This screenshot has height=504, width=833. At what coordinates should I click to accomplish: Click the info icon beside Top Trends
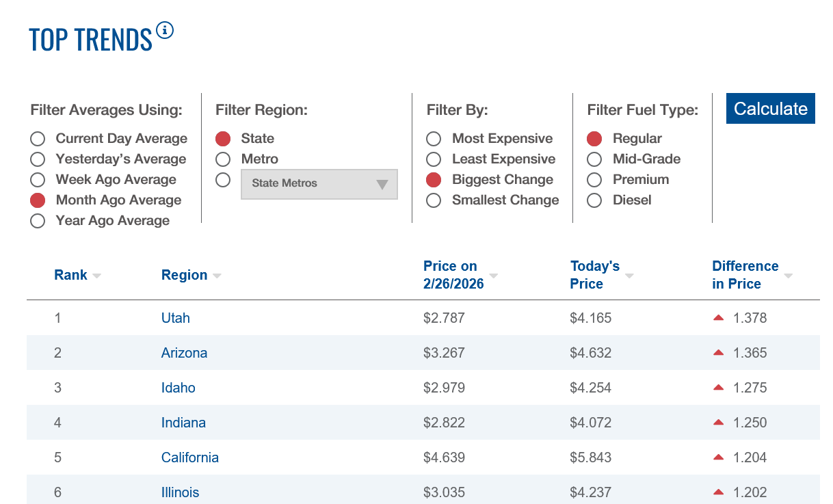click(165, 31)
